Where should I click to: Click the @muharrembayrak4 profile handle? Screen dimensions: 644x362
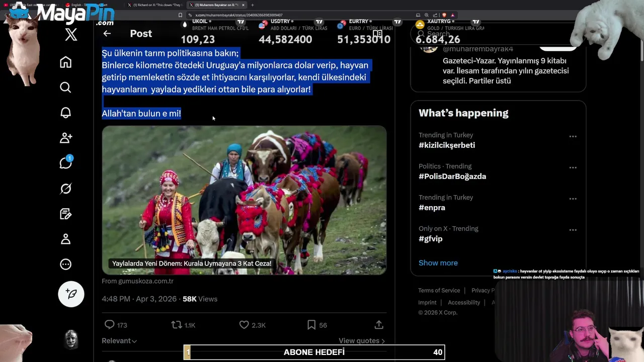point(478,49)
